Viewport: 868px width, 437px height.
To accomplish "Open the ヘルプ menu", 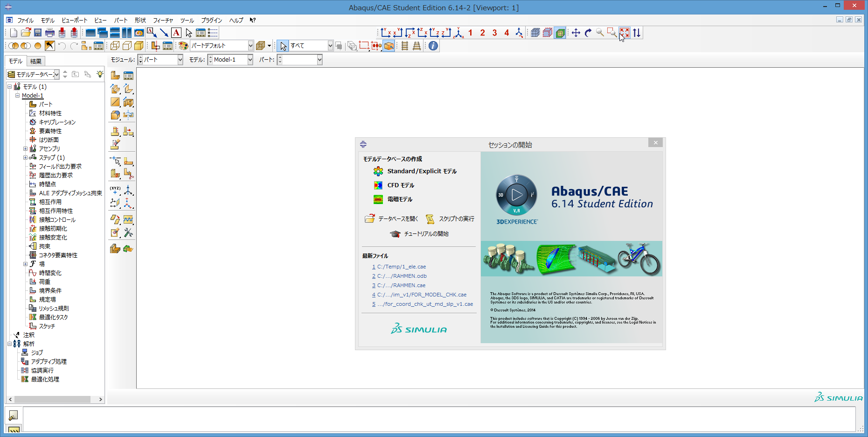I will [x=236, y=21].
